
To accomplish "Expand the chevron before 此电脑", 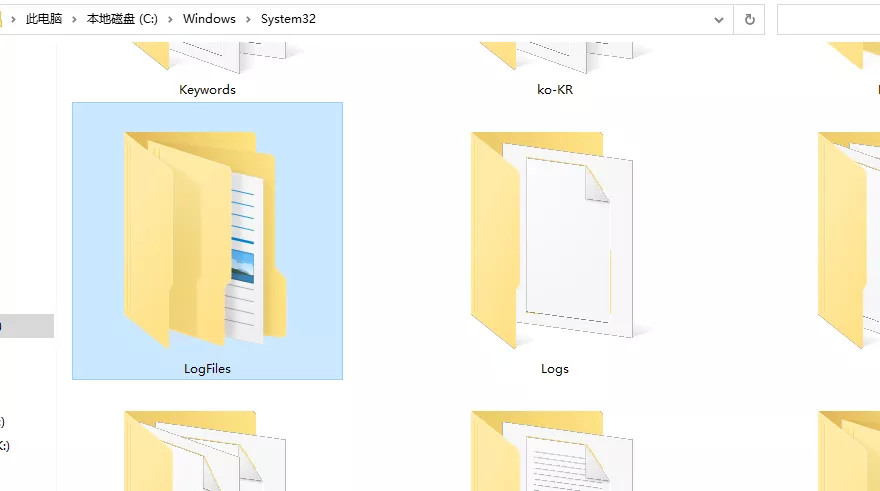I will click(x=13, y=20).
